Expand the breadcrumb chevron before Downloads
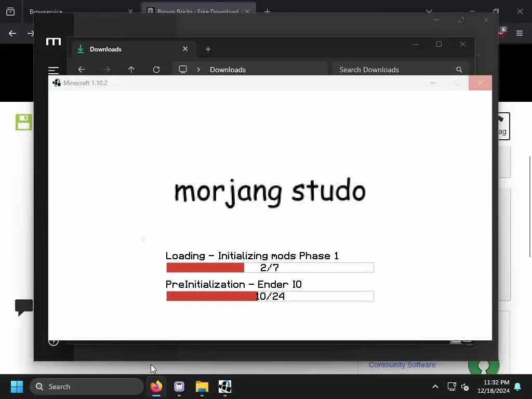 coord(198,70)
